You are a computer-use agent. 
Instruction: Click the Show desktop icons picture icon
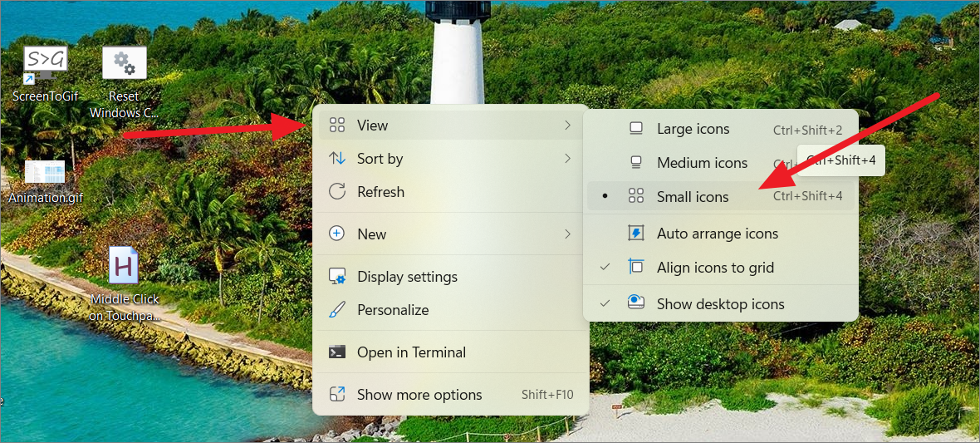(635, 303)
